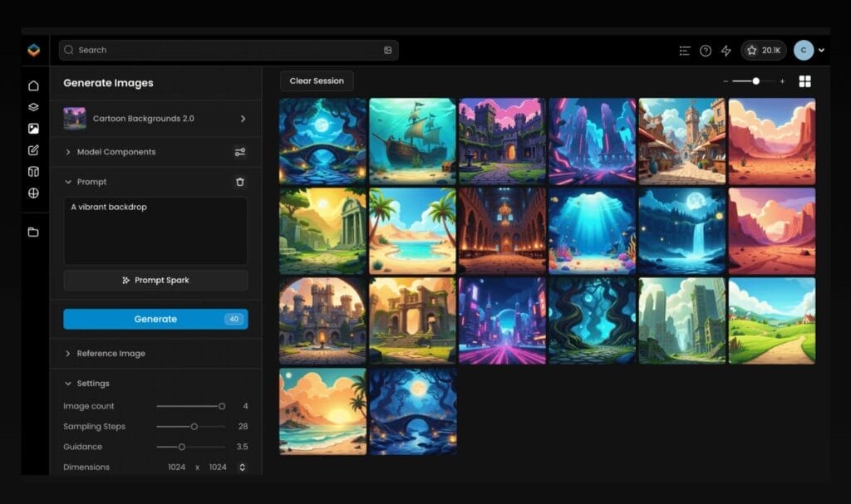Open the cathedral hall chandelier thumbnail

coord(503,231)
